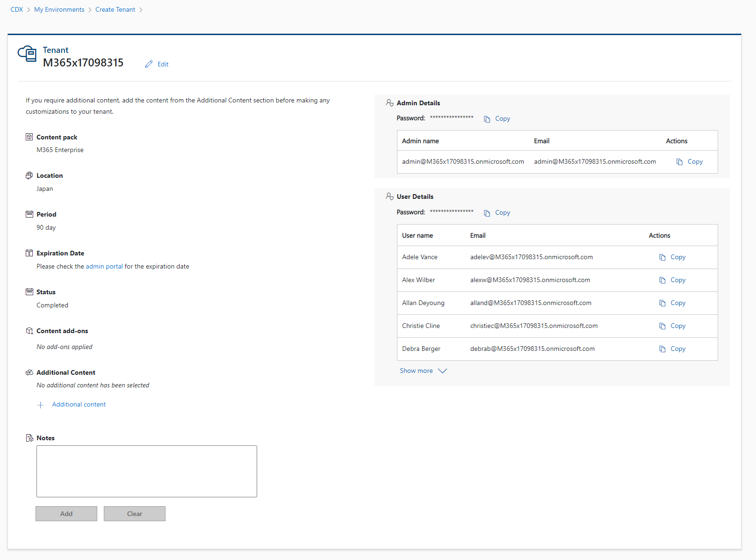This screenshot has width=756, height=560.
Task: Open the CDX breadcrumb
Action: (17, 9)
